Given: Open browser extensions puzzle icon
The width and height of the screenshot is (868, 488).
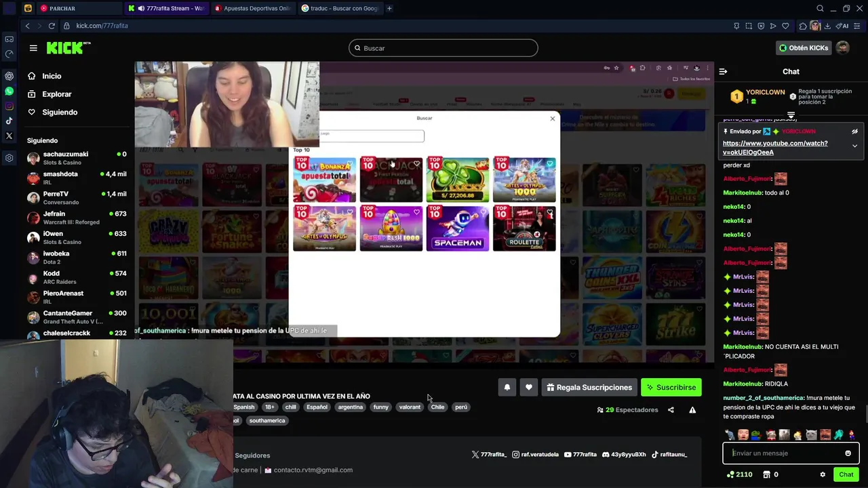Looking at the screenshot, I should (803, 26).
